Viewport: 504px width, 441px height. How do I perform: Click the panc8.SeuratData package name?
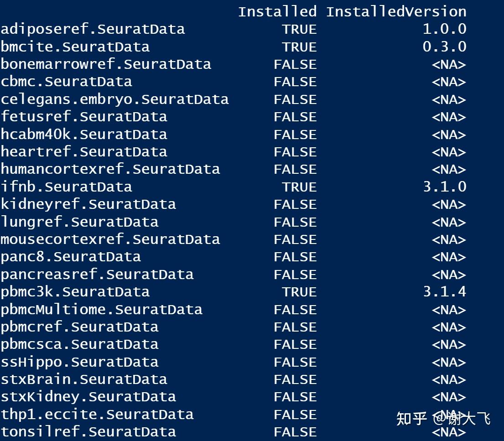(x=71, y=257)
